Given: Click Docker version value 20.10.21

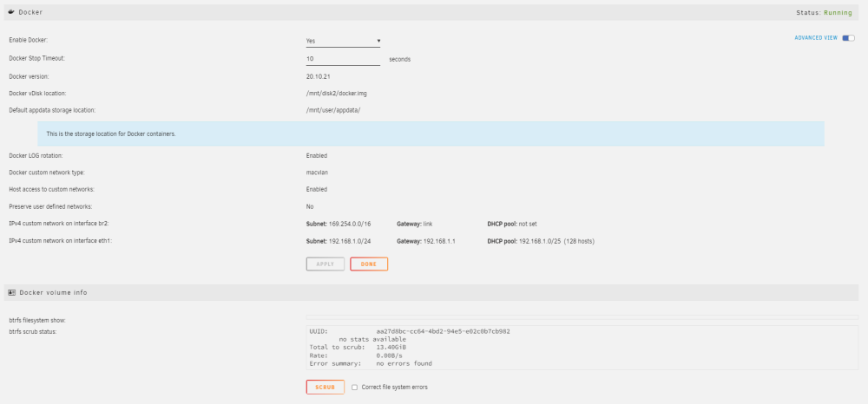Looking at the screenshot, I should pos(319,77).
